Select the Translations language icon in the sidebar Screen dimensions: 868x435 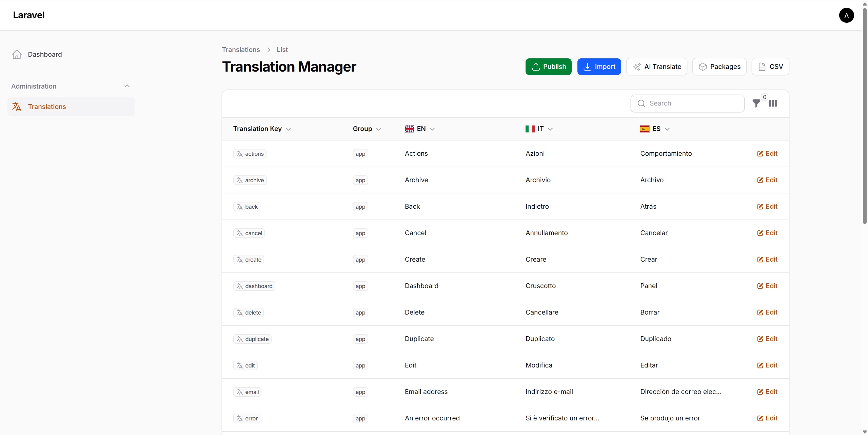(16, 106)
